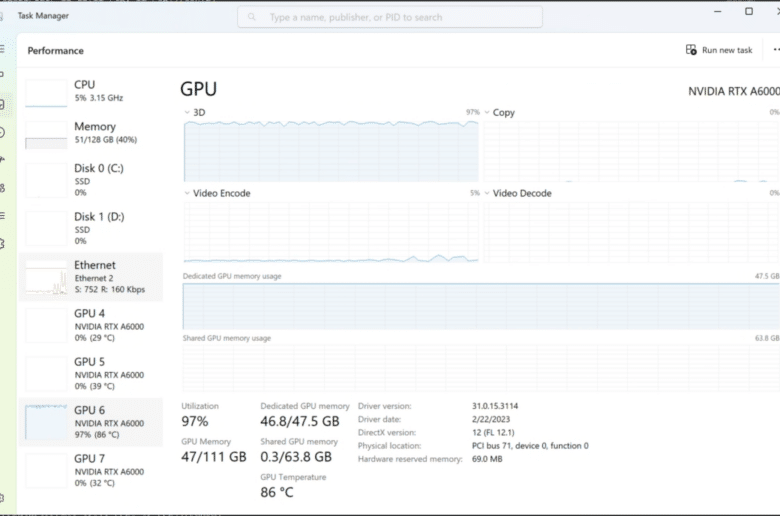
Task: Click the Copy engine graph
Action: pyautogui.click(x=631, y=151)
